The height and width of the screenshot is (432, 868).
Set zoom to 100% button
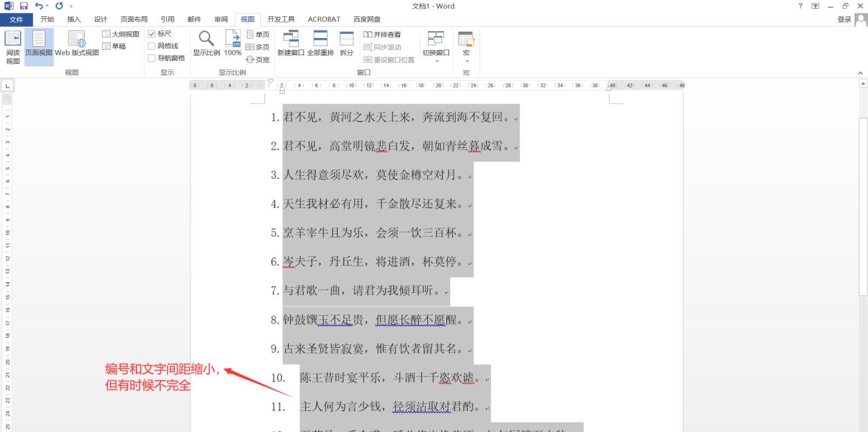point(233,44)
